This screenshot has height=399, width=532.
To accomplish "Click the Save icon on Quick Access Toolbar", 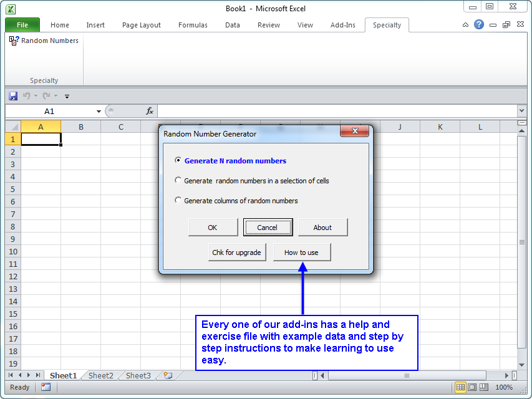I will click(12, 95).
